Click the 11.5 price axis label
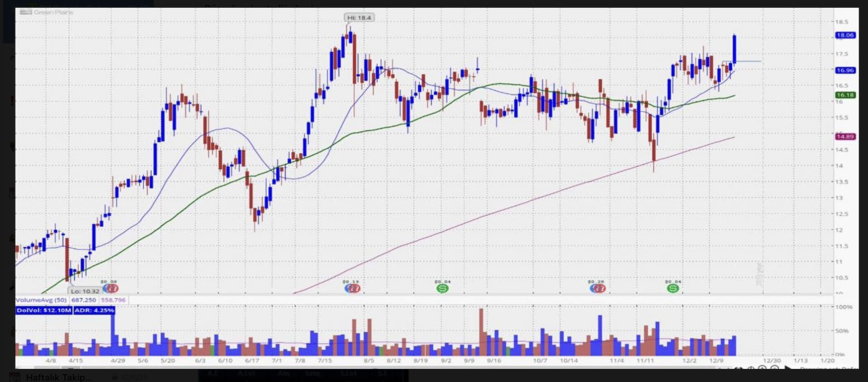This screenshot has width=868, height=382. pos(841,246)
